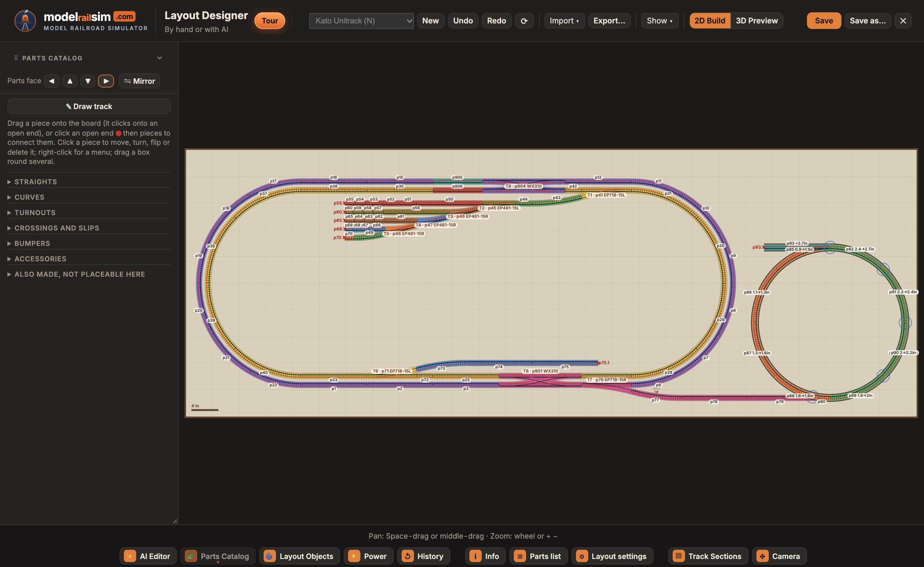The height and width of the screenshot is (567, 924).
Task: Open the Layout Objects panel
Action: (299, 556)
